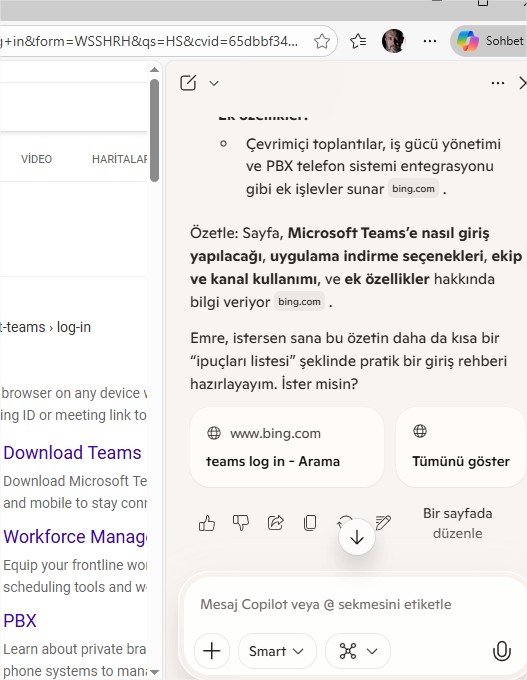Click the globe icon on Tümünü göster card
527x680 pixels.
click(x=420, y=431)
